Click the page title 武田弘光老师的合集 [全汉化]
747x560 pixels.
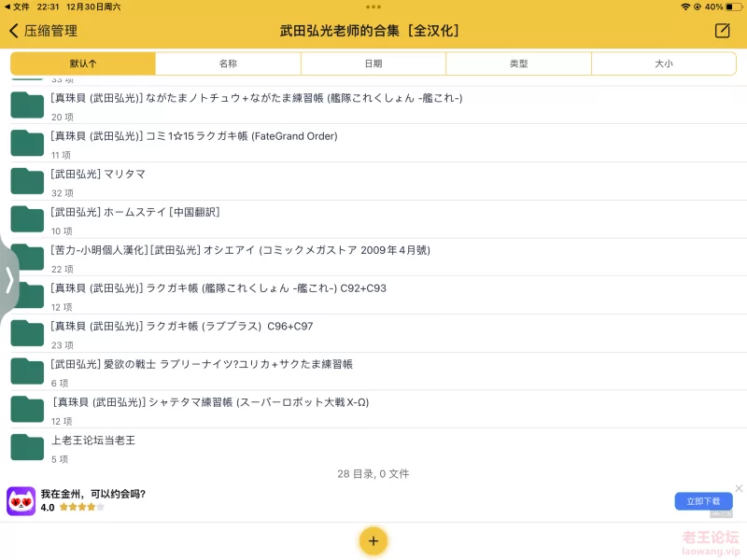tap(369, 31)
